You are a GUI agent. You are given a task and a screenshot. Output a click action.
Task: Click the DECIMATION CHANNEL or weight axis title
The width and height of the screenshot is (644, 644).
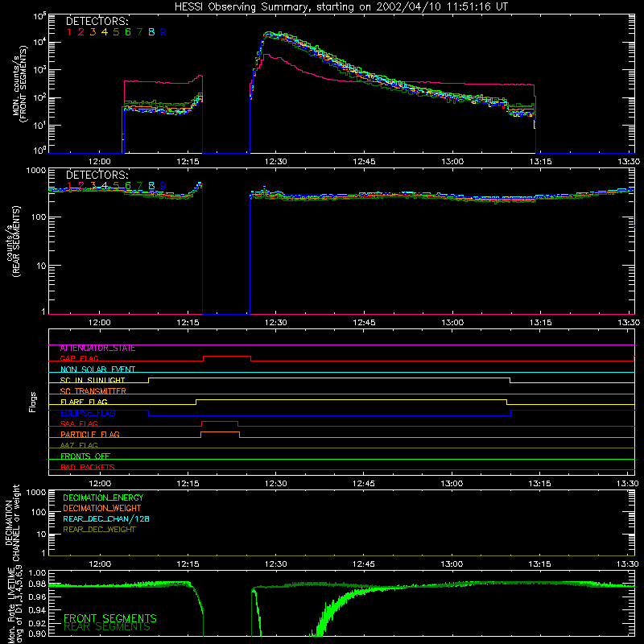pyautogui.click(x=12, y=523)
